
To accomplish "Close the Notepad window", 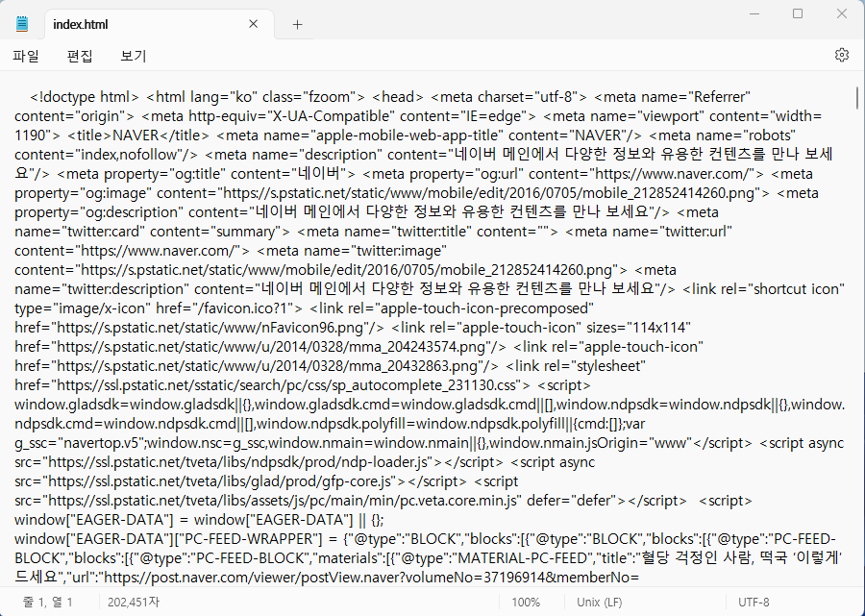I will 841,13.
